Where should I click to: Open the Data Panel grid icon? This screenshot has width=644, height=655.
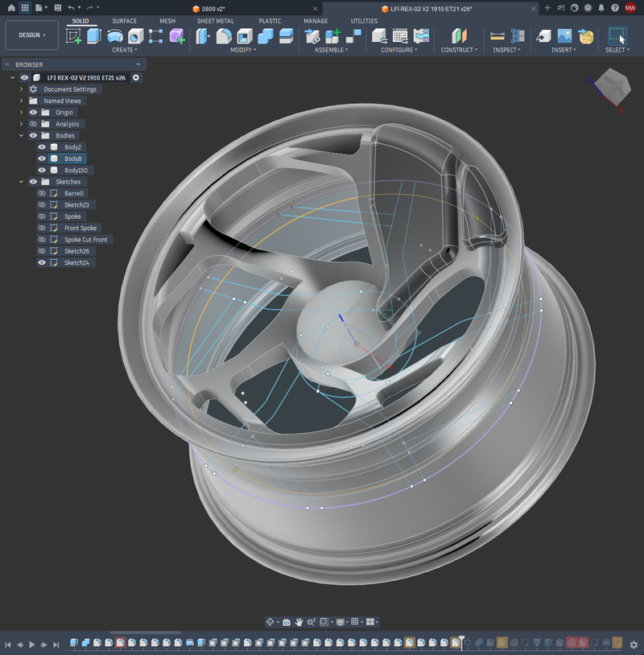tap(25, 7)
